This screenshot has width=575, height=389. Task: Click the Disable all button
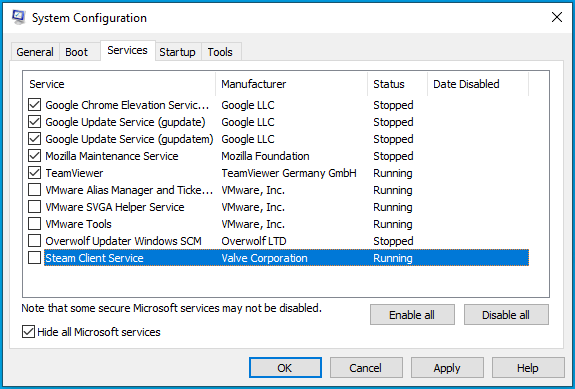(506, 315)
